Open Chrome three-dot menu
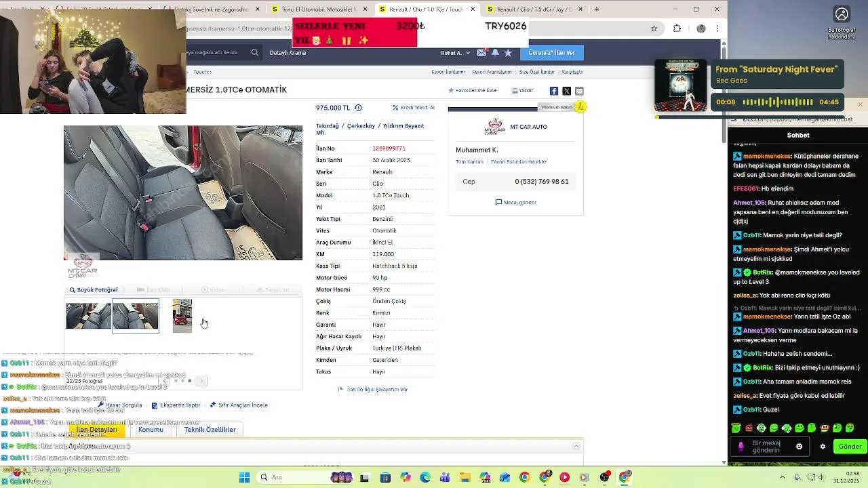 (x=717, y=28)
